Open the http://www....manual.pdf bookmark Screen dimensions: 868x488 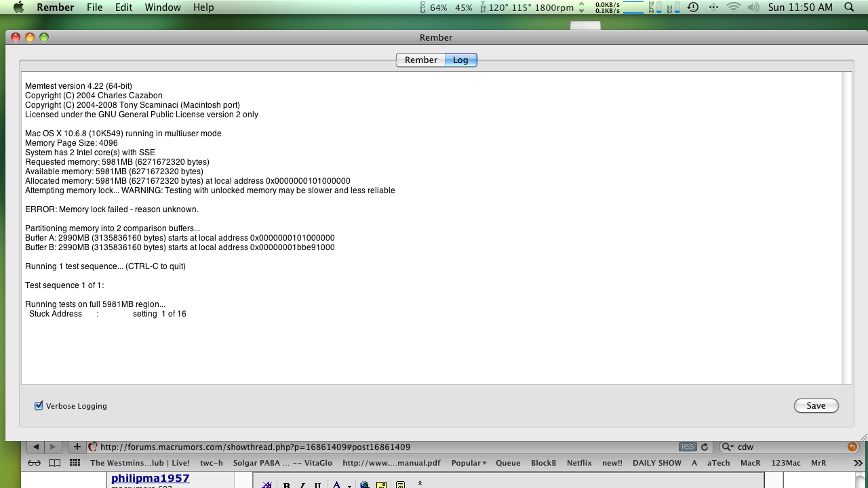(x=391, y=463)
